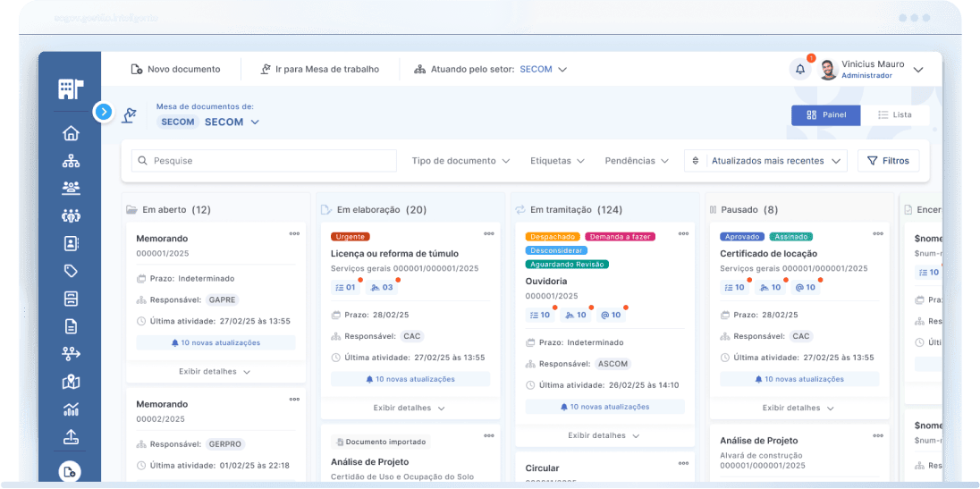
Task: Click the signature 03 badge on the Licença card
Action: pyautogui.click(x=382, y=287)
